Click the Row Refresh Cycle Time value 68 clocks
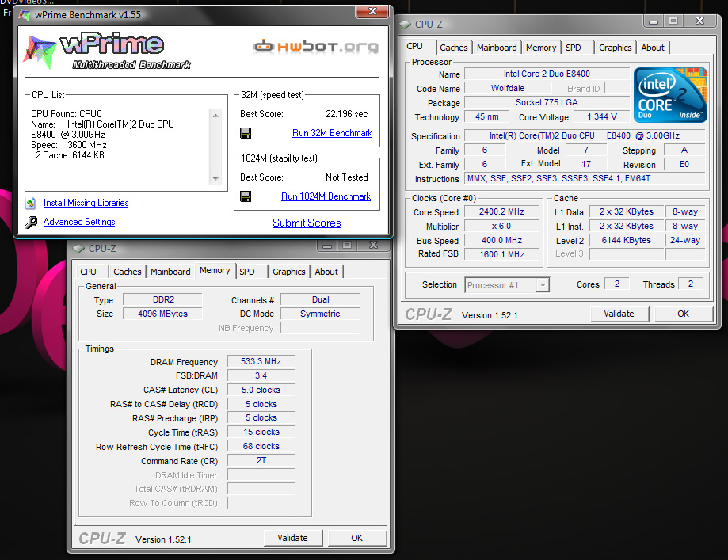 pyautogui.click(x=261, y=446)
